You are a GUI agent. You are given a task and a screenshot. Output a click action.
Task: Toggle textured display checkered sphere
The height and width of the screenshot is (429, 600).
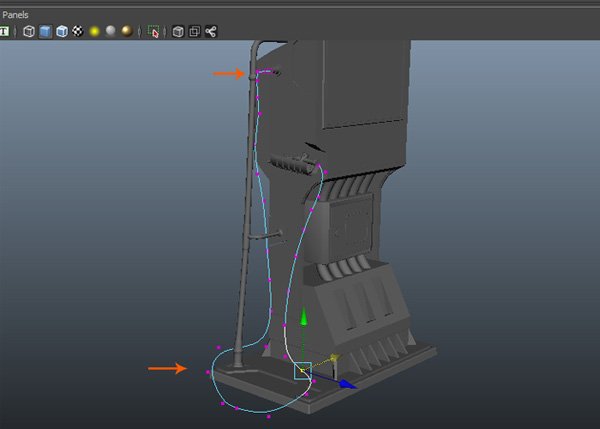pos(78,31)
